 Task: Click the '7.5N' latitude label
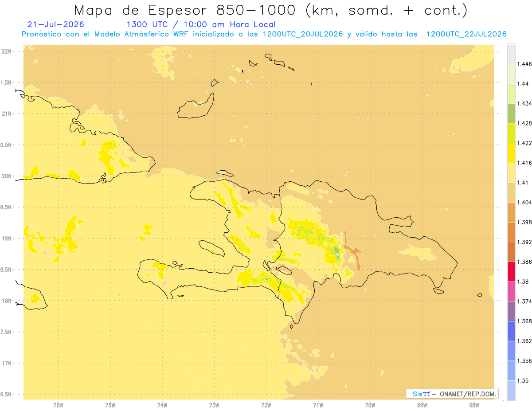(7, 332)
